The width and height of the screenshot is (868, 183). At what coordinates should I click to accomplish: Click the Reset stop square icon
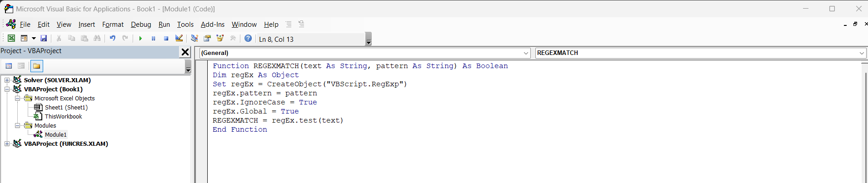click(166, 39)
